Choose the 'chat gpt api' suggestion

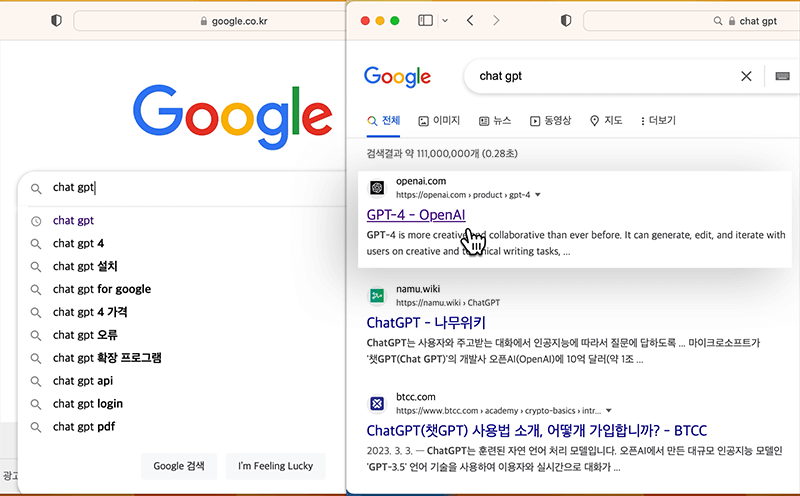(x=83, y=381)
